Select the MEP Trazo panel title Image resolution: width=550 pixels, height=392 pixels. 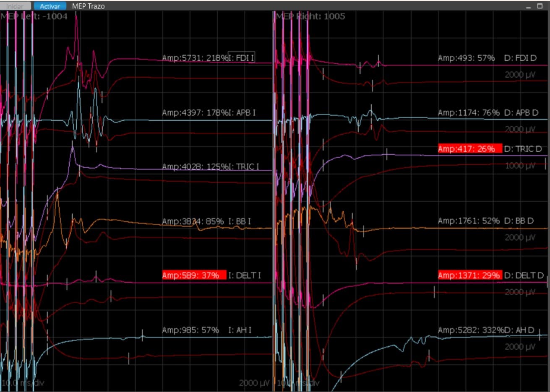(x=89, y=6)
